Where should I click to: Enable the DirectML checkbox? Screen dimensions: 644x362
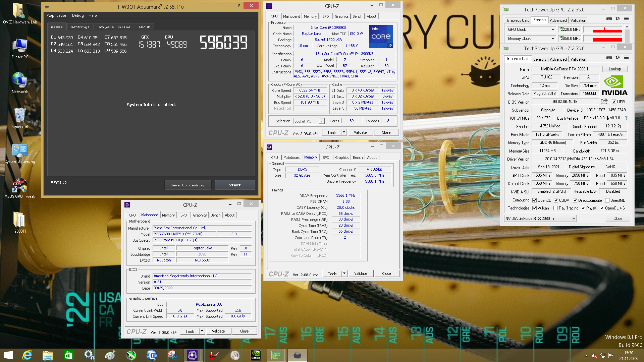(607, 200)
